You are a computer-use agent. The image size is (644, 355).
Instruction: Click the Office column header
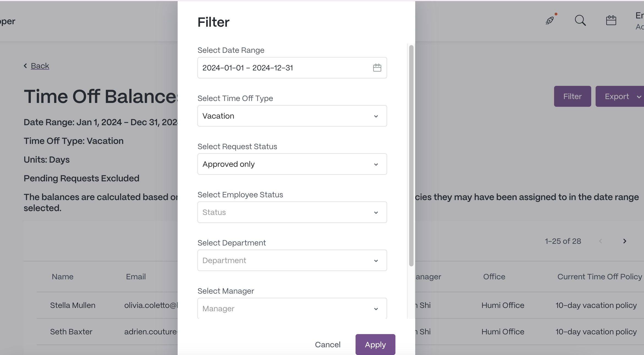pyautogui.click(x=494, y=277)
